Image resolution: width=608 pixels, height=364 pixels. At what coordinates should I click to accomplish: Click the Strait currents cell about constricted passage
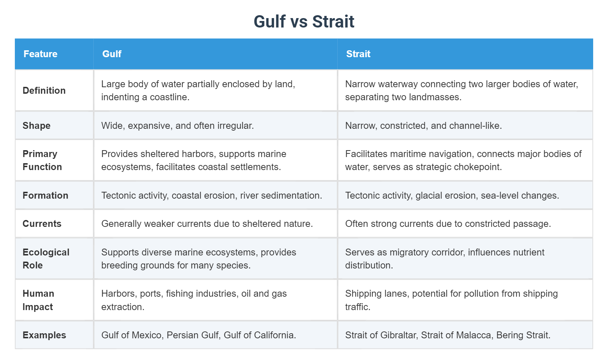tap(448, 224)
